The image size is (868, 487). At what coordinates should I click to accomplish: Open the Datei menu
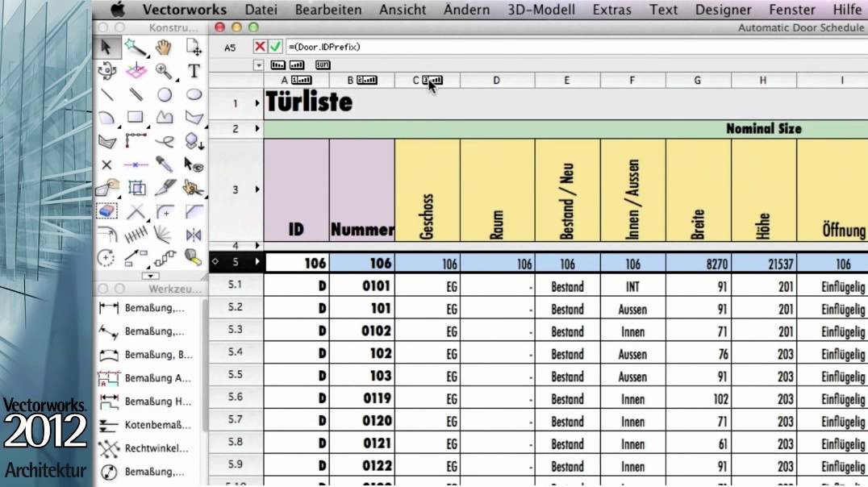click(261, 10)
